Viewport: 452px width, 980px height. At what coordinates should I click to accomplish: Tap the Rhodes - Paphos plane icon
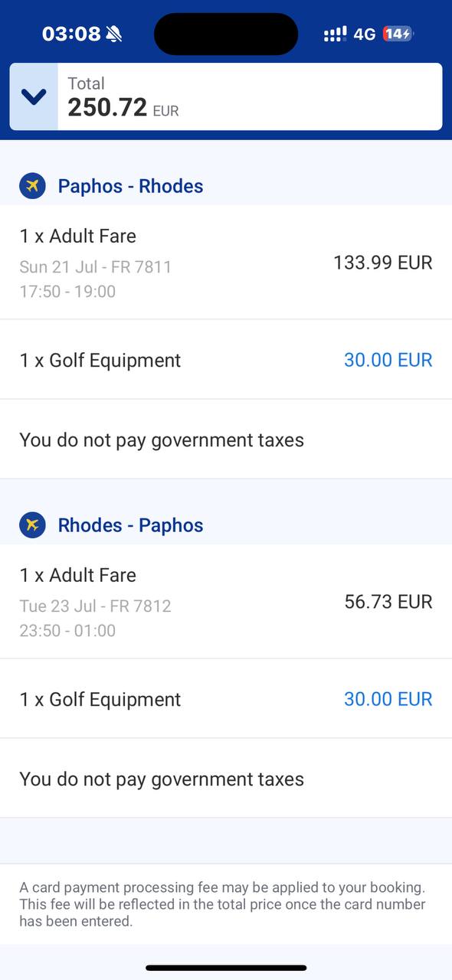(32, 525)
